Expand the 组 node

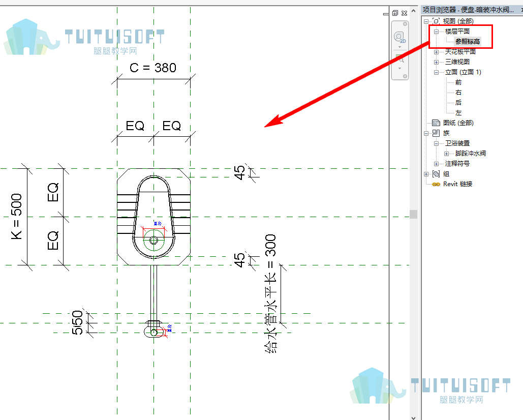click(426, 174)
